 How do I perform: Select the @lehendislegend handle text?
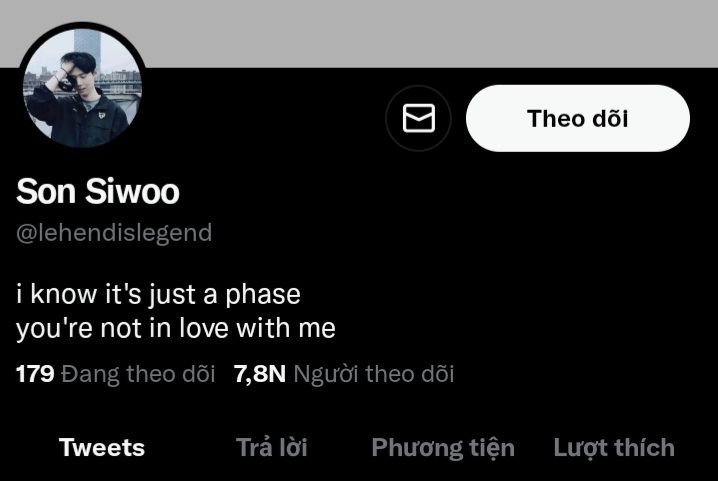[114, 233]
